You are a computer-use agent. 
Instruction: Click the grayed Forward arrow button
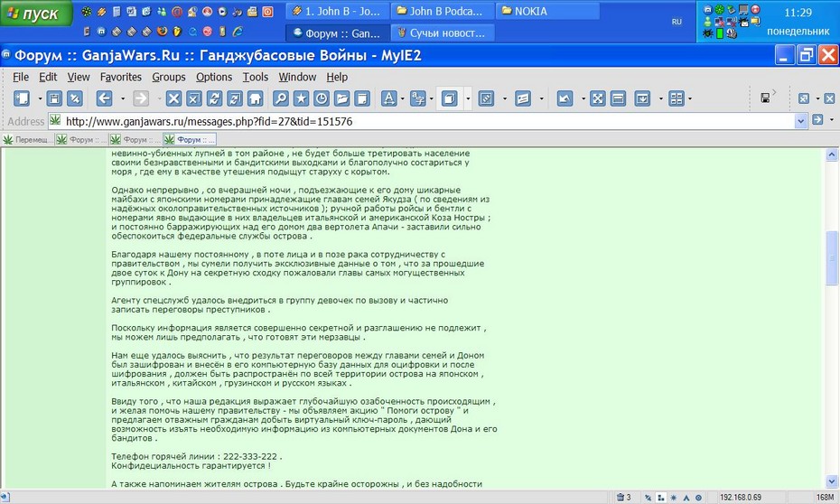click(x=141, y=98)
